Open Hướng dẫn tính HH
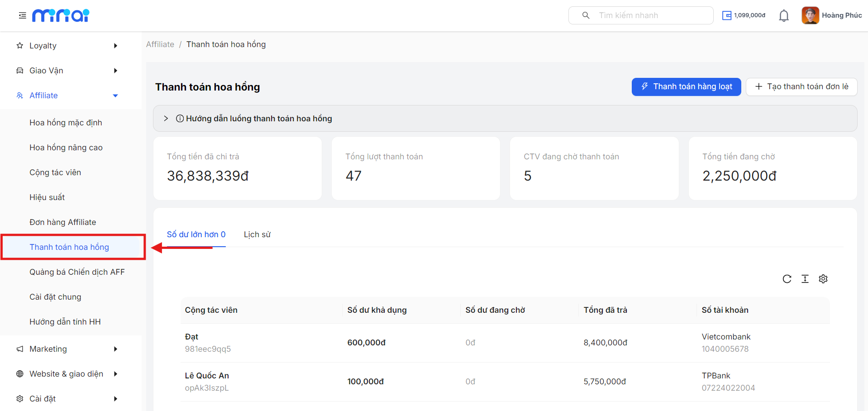 point(65,322)
